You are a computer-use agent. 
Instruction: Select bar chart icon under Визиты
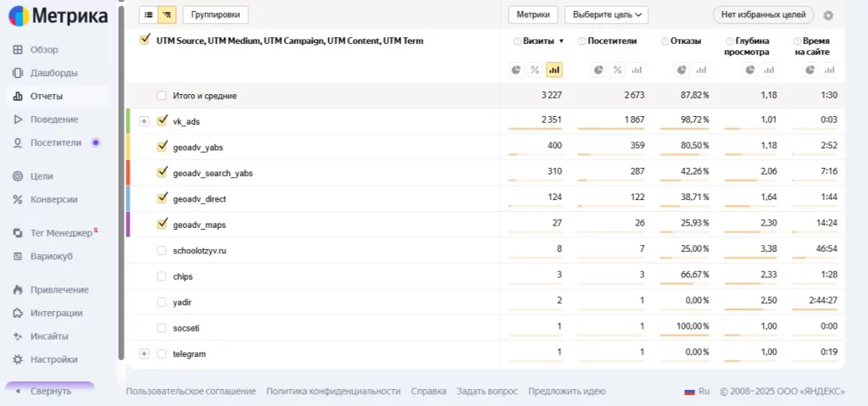554,70
